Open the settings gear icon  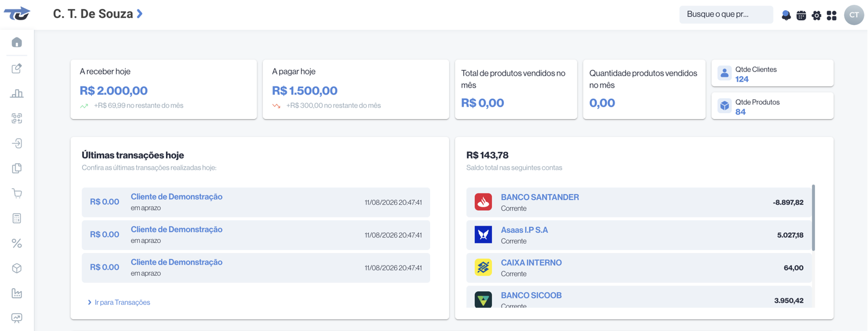pyautogui.click(x=816, y=15)
